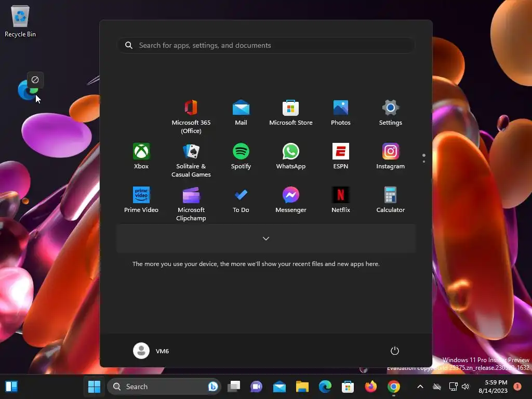Open Mail from the taskbar
Image resolution: width=532 pixels, height=399 pixels.
tap(280, 387)
